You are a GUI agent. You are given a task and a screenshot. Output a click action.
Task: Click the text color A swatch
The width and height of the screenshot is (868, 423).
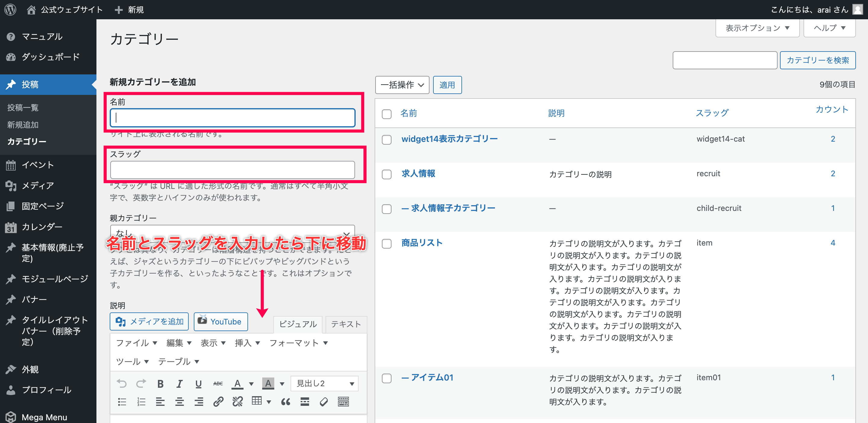[237, 384]
